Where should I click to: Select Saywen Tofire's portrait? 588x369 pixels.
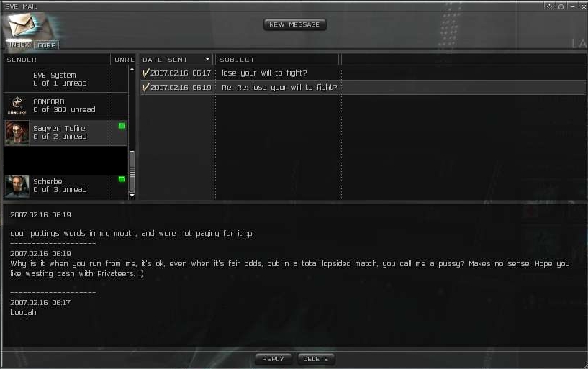tap(17, 132)
